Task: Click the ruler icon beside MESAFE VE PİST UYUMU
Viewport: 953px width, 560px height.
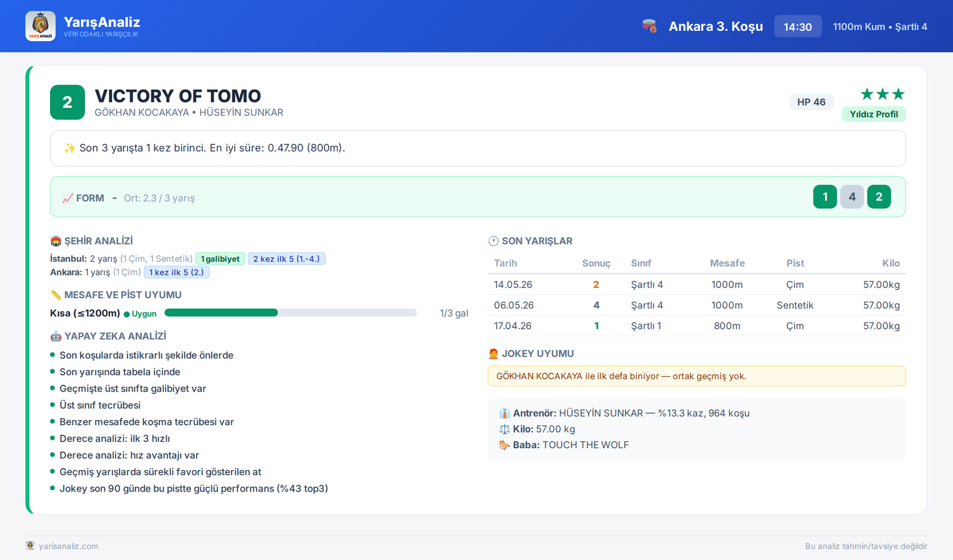Action: click(56, 295)
